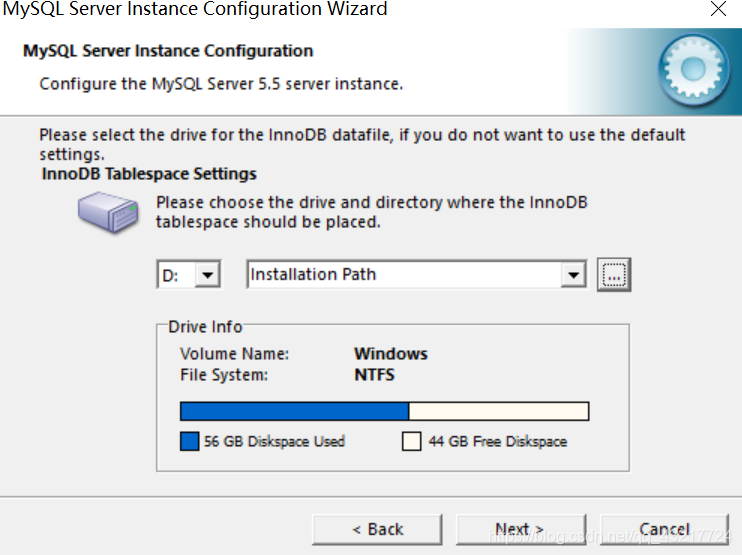The image size is (742, 555).
Task: Select the 'NTFS' file system value
Action: pyautogui.click(x=374, y=375)
